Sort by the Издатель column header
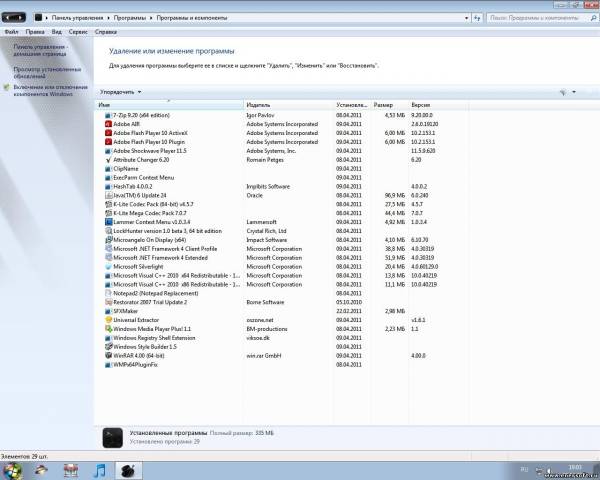Screen dimensions: 600x480 pos(289,105)
